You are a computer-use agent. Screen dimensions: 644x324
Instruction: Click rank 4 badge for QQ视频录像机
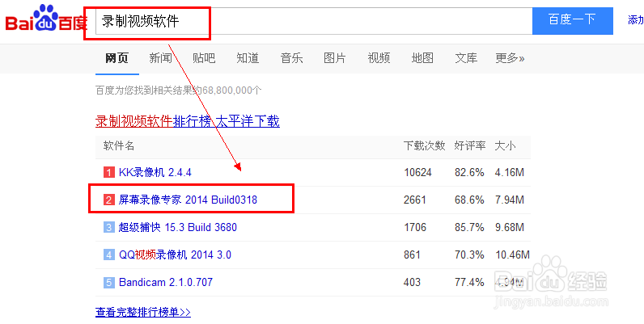tap(109, 255)
